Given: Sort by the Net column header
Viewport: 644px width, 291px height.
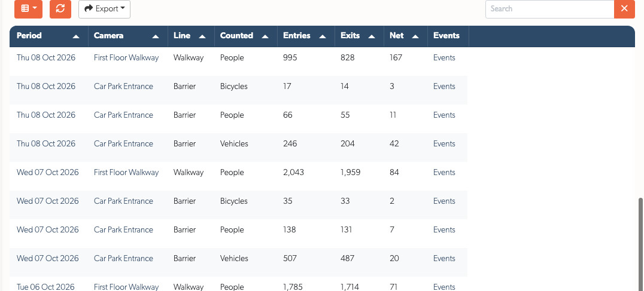Looking at the screenshot, I should 405,36.
